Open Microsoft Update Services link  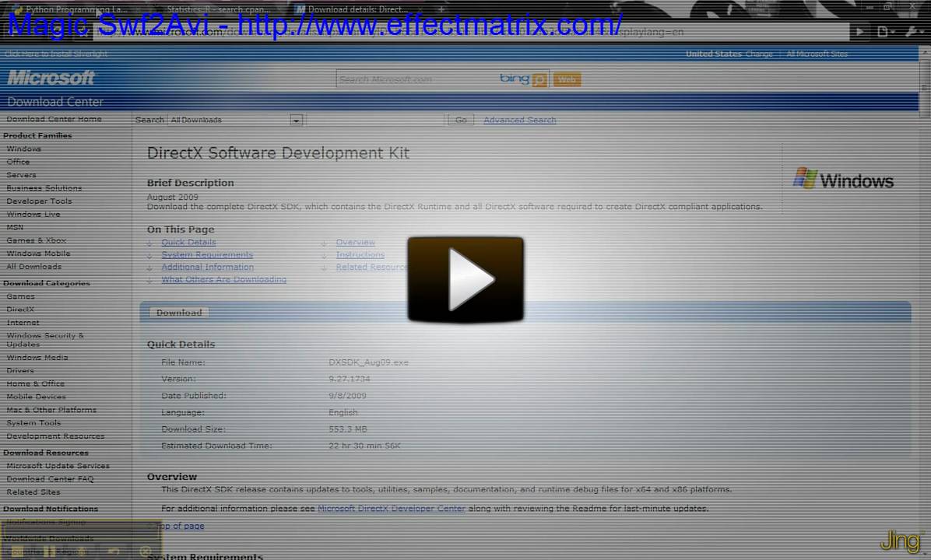pos(58,466)
